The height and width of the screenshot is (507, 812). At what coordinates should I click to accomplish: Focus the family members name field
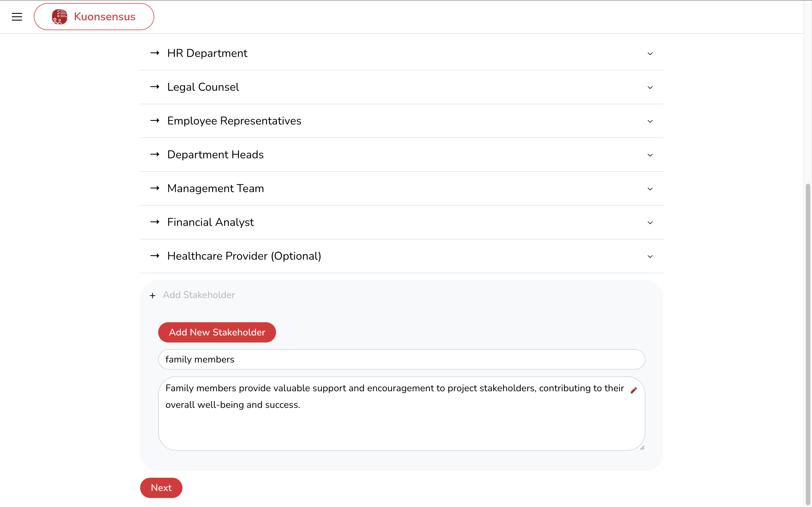click(x=401, y=359)
